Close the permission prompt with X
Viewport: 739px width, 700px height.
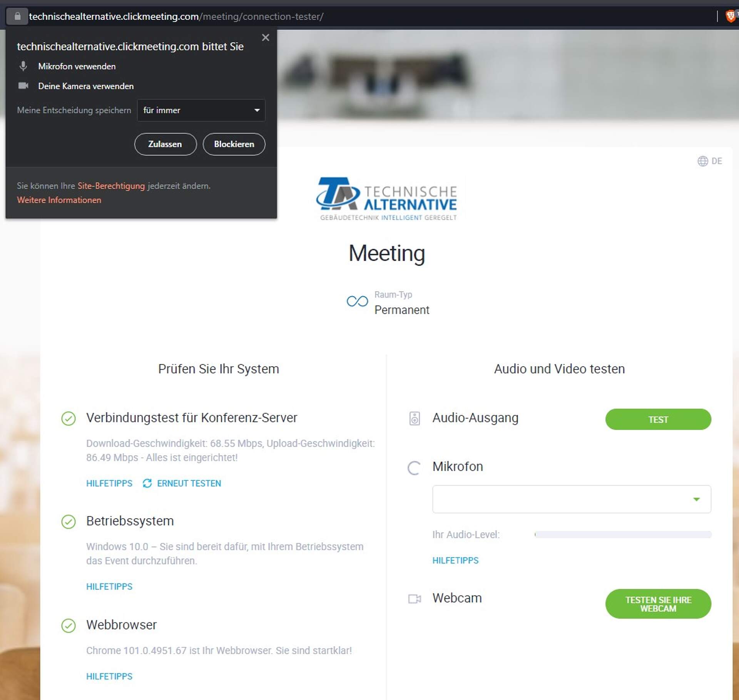(x=265, y=37)
